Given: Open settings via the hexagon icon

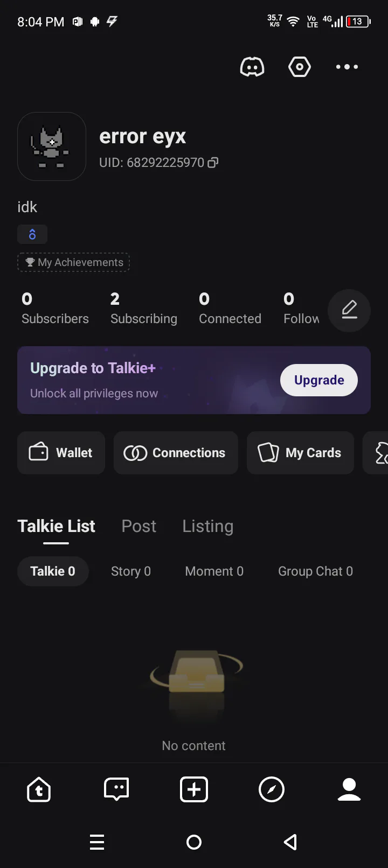Looking at the screenshot, I should [300, 67].
